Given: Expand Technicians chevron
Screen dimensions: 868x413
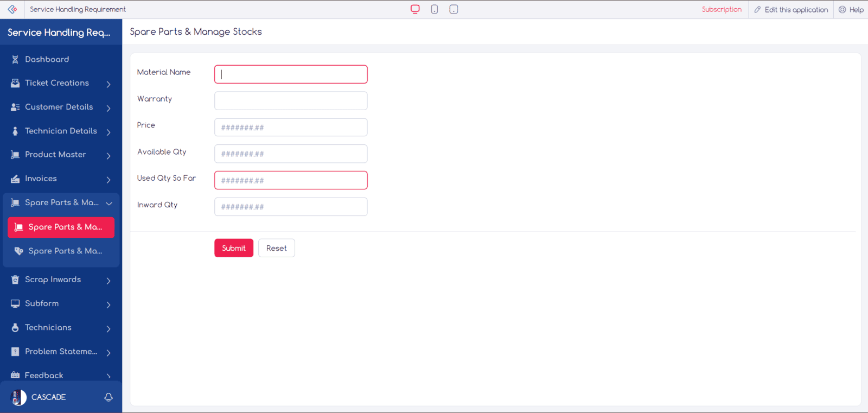Looking at the screenshot, I should tap(108, 328).
